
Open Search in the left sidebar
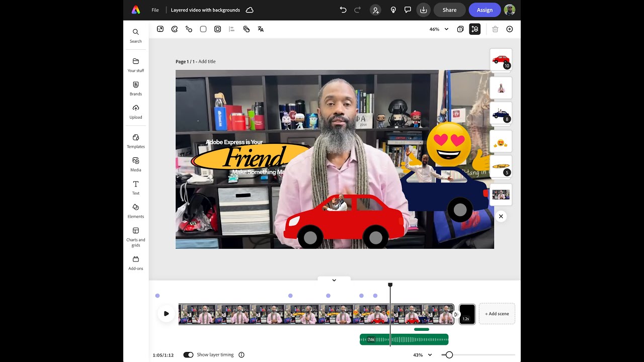(x=136, y=36)
